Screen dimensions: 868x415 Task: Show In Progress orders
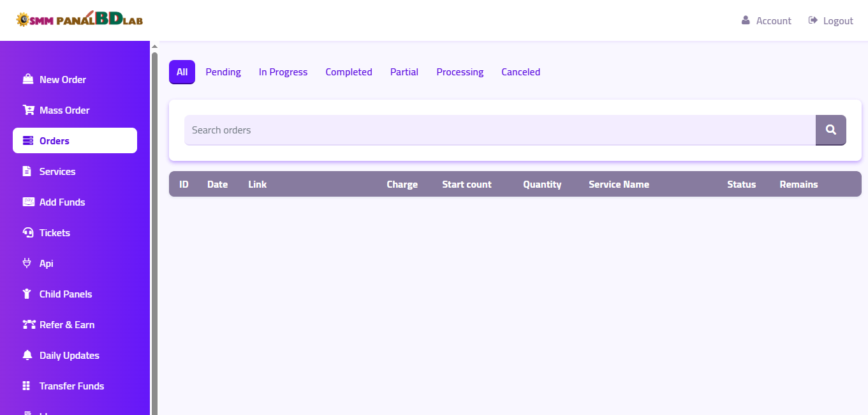tap(283, 72)
